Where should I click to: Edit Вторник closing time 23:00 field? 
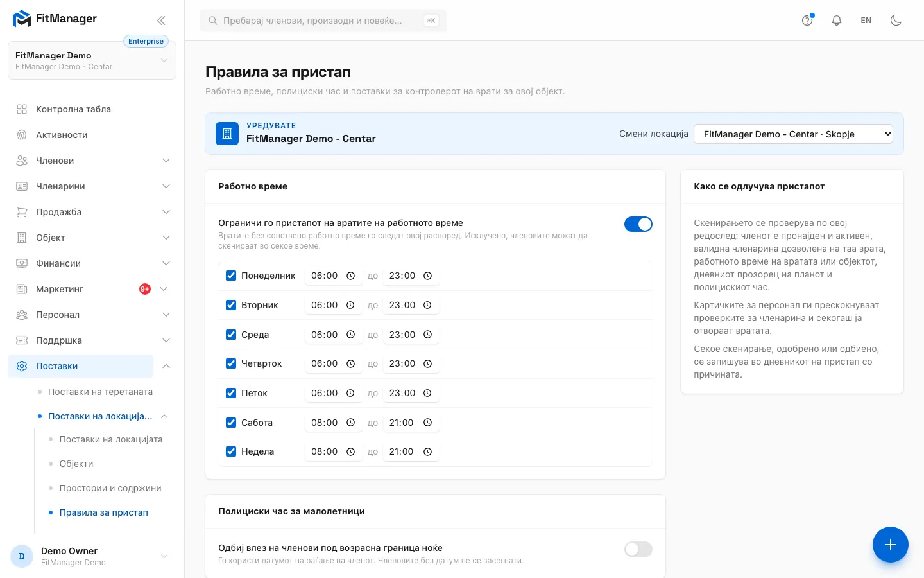(411, 305)
